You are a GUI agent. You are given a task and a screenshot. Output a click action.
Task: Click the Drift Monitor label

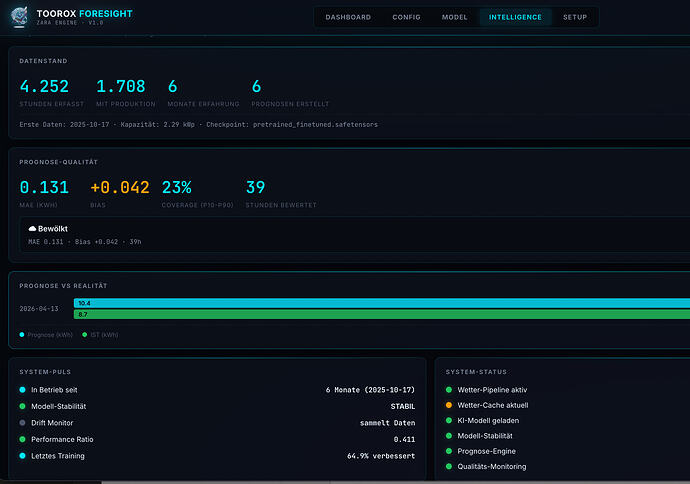[52, 423]
